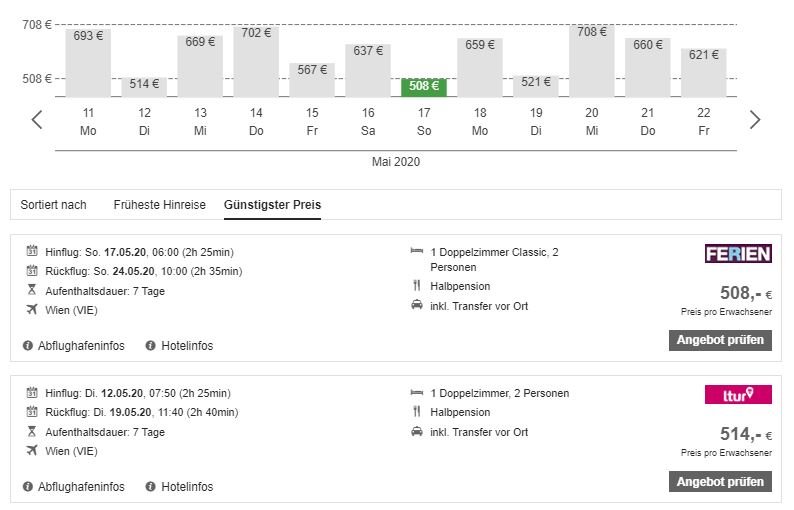This screenshot has width=794, height=510.
Task: Click the info icon beside second Abflughafeninfos
Action: [x=28, y=487]
